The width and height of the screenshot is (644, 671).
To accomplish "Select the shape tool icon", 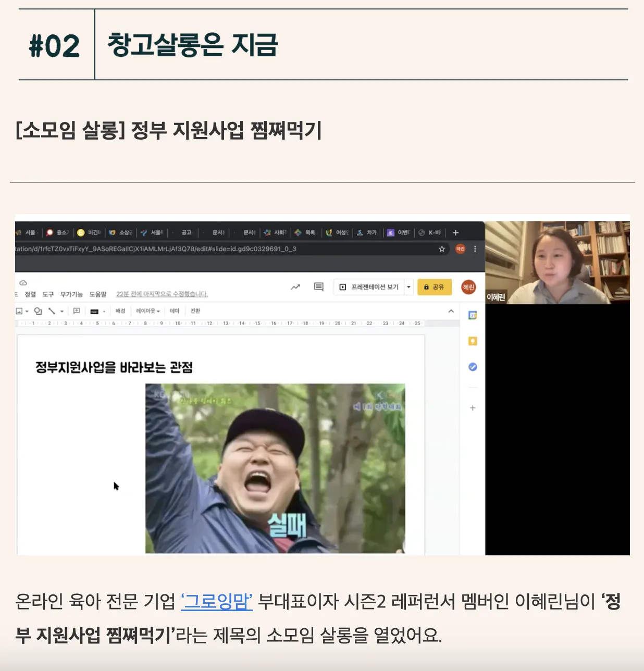I will 38,311.
